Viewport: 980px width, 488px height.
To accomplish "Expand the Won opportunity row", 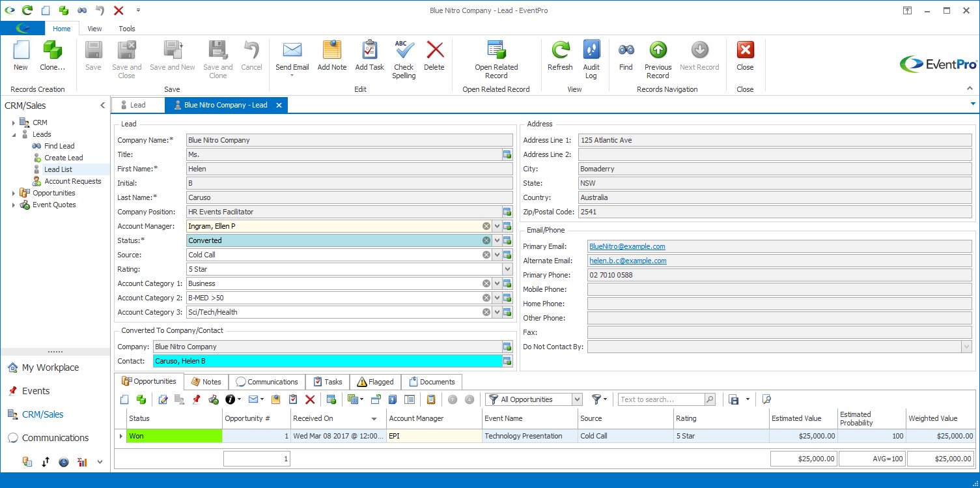I will point(120,436).
